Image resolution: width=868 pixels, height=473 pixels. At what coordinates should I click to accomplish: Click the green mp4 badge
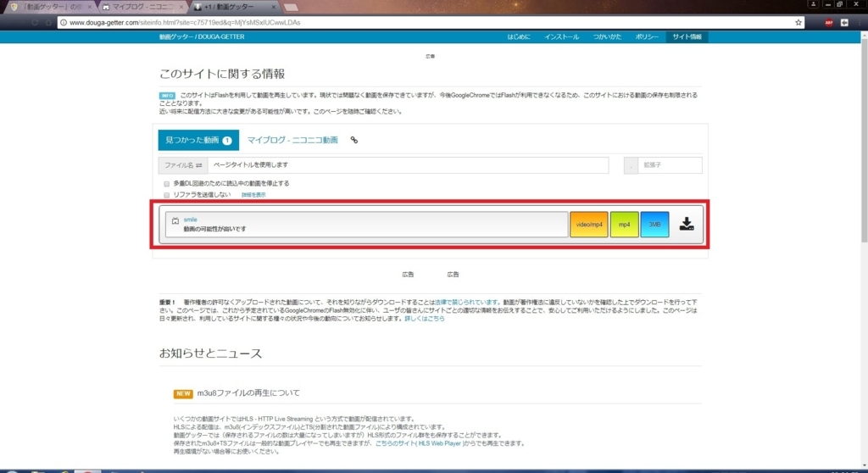(624, 225)
